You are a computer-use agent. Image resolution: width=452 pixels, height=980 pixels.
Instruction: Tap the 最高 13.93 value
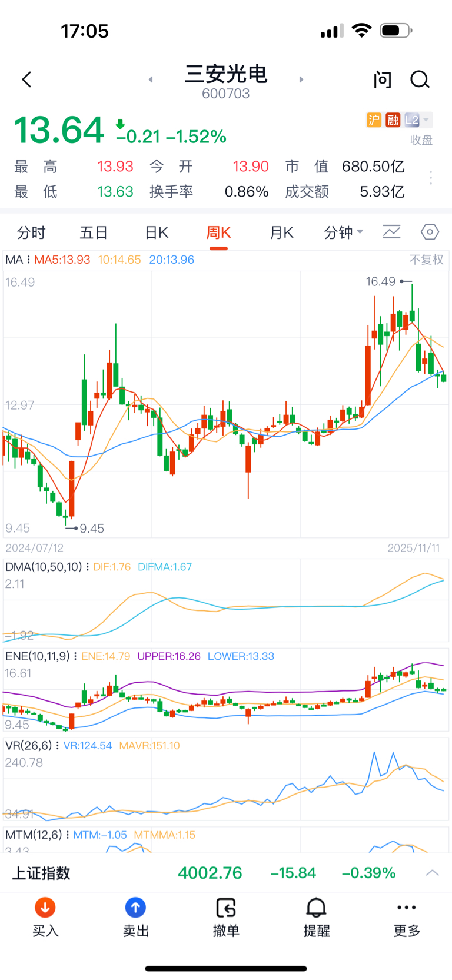coord(115,167)
